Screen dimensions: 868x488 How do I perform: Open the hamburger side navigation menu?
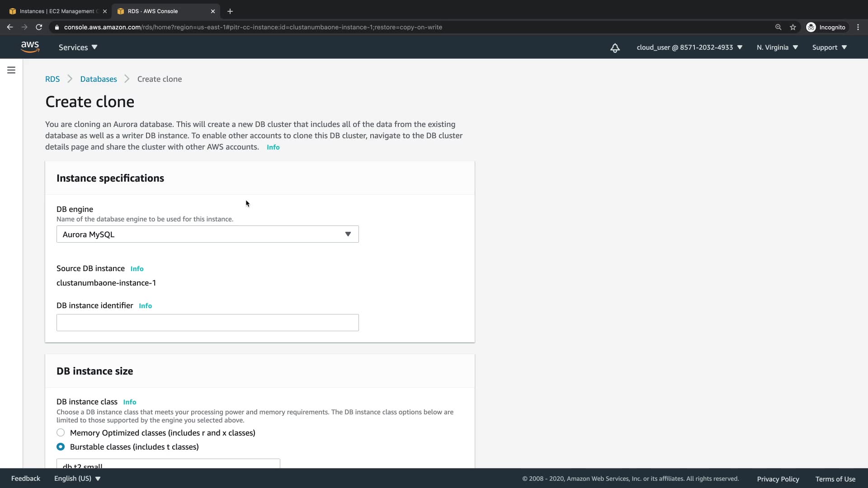11,70
